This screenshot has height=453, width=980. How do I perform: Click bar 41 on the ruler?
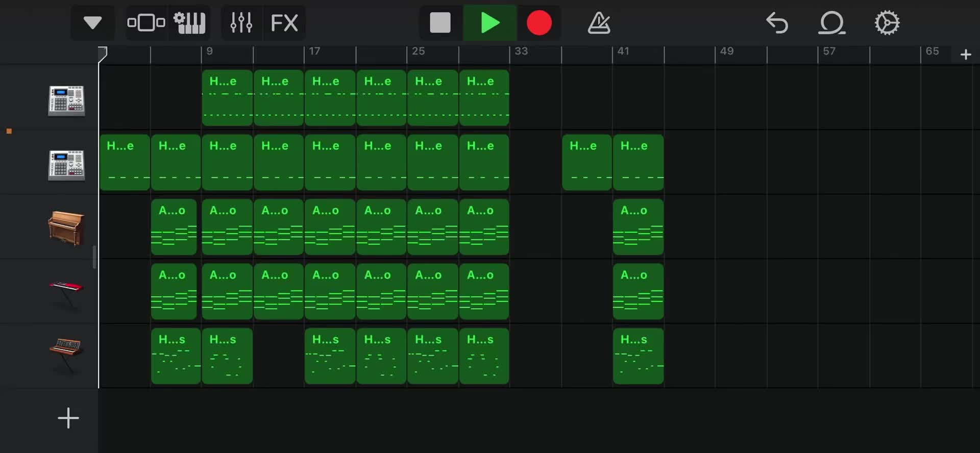click(623, 51)
